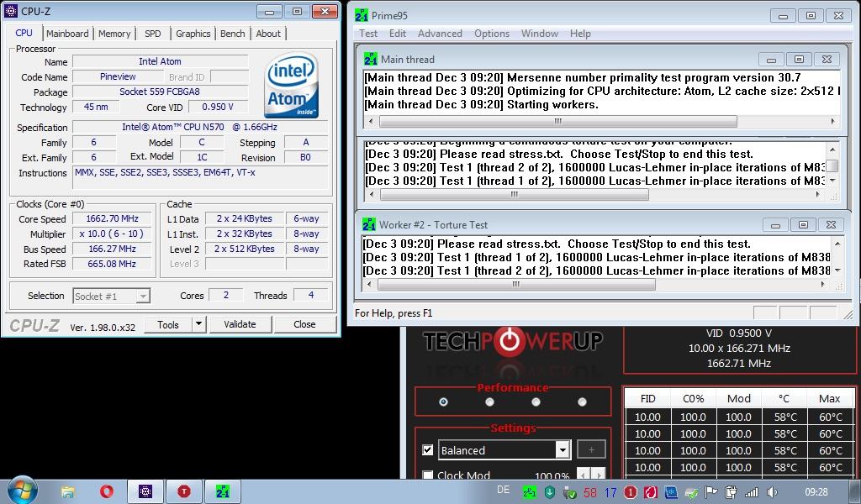Open the Windows Start orb
The image size is (861, 504).
(x=23, y=491)
